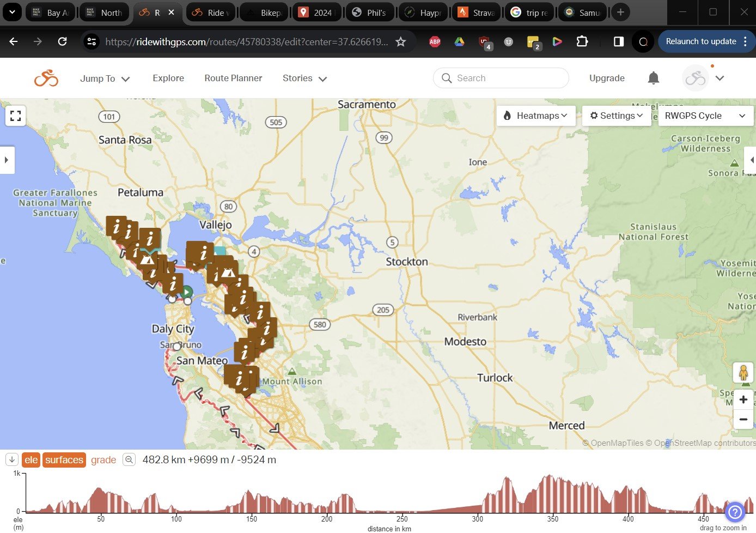This screenshot has width=756, height=533.
Task: Toggle the ele elevation profile
Action: [x=31, y=460]
